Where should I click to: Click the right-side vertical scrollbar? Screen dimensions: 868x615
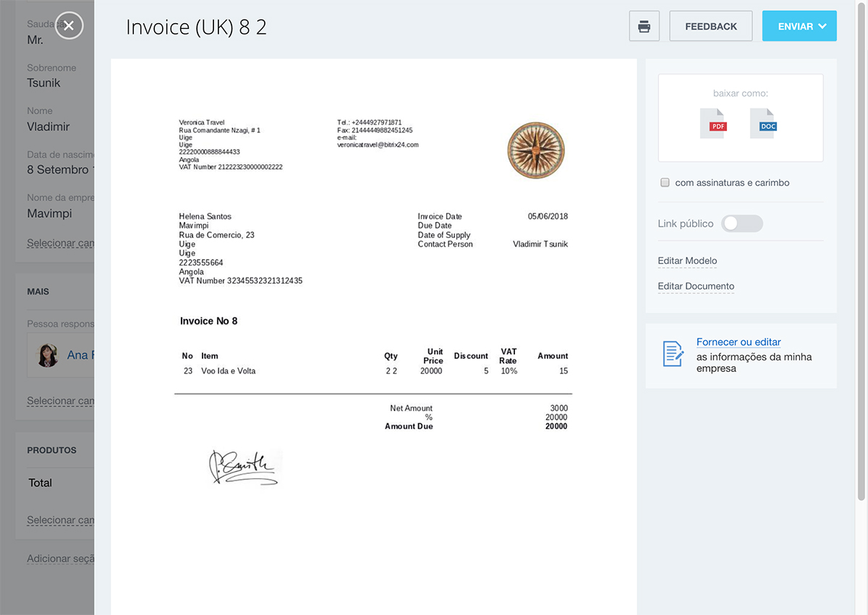click(861, 275)
